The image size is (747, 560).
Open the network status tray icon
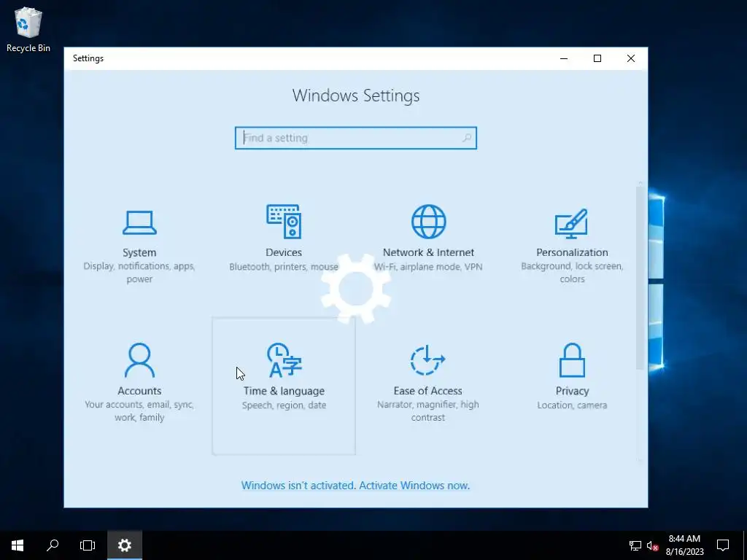[x=635, y=545]
